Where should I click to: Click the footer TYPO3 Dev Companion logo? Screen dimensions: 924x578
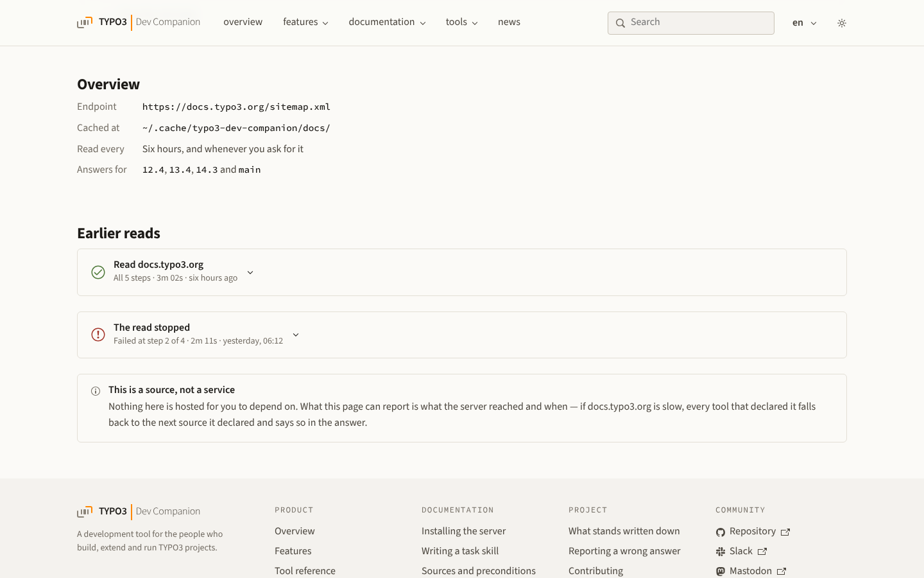tap(139, 512)
